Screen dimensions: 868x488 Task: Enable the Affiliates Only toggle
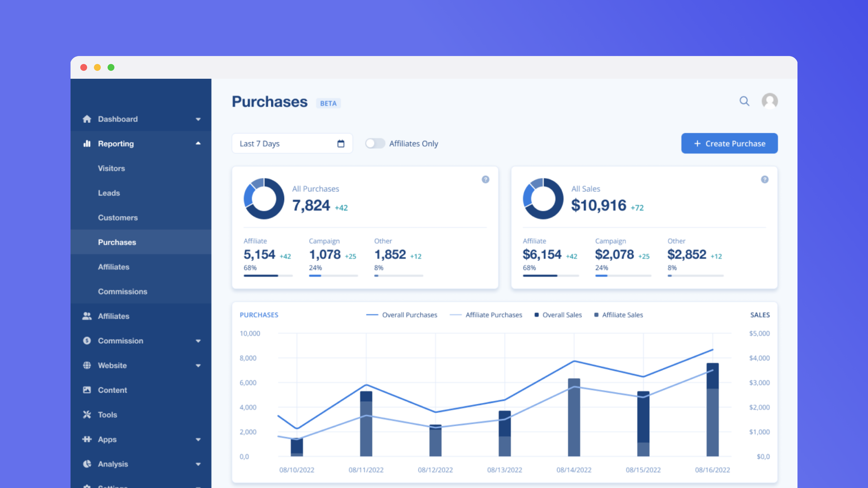pyautogui.click(x=375, y=143)
